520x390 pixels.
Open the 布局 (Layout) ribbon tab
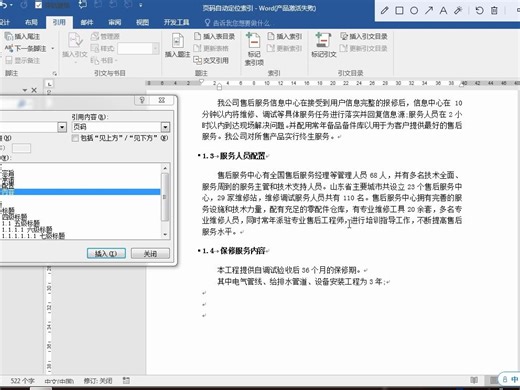coord(31,22)
